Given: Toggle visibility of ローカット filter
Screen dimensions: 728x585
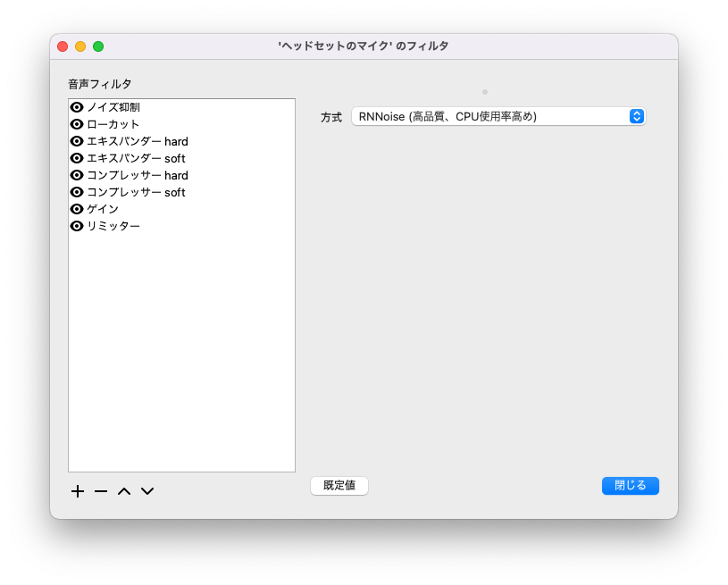Looking at the screenshot, I should point(77,124).
